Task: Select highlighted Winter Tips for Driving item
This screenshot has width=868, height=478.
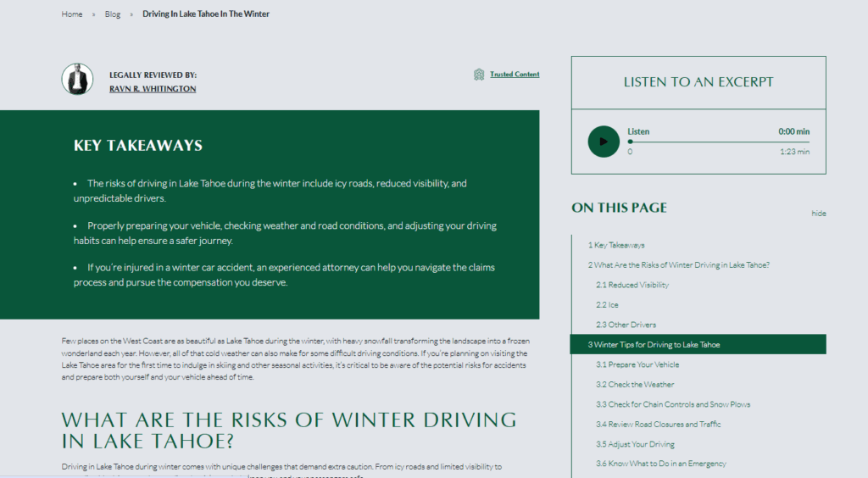Action: click(698, 344)
